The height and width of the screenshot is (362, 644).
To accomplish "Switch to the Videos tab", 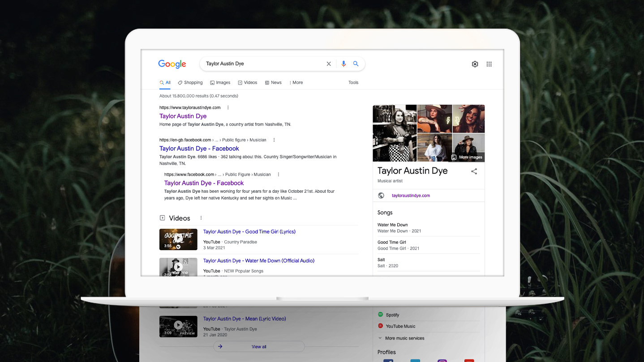I will tap(248, 83).
